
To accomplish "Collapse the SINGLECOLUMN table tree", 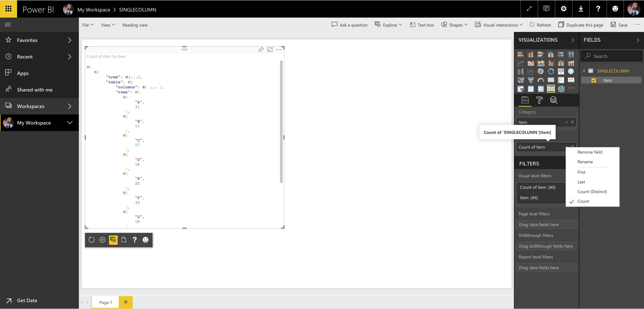I will [584, 71].
